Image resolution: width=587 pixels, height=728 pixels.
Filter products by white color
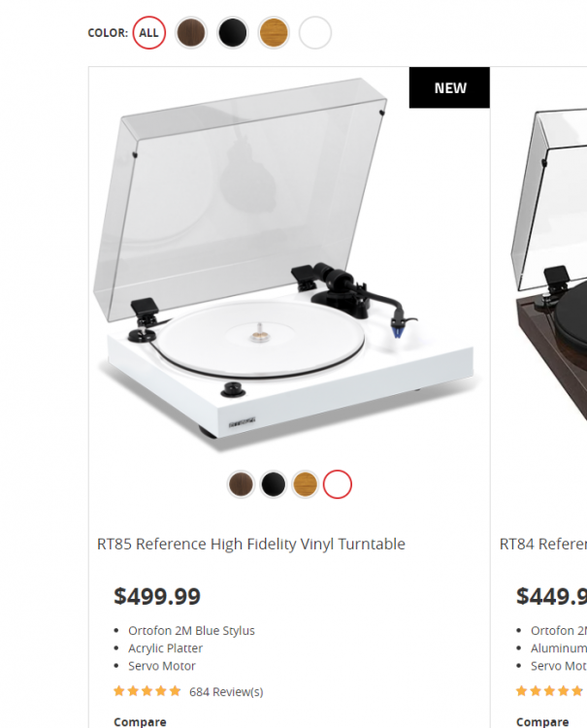point(315,33)
